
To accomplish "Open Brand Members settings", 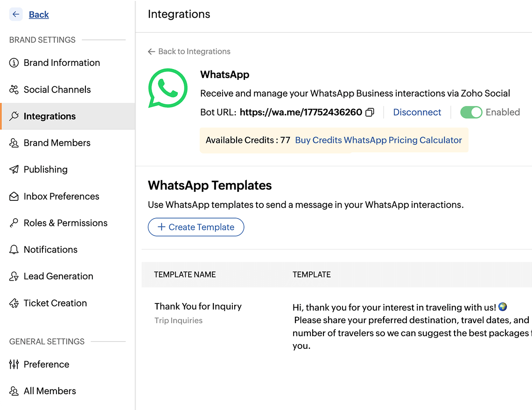I will pos(57,143).
